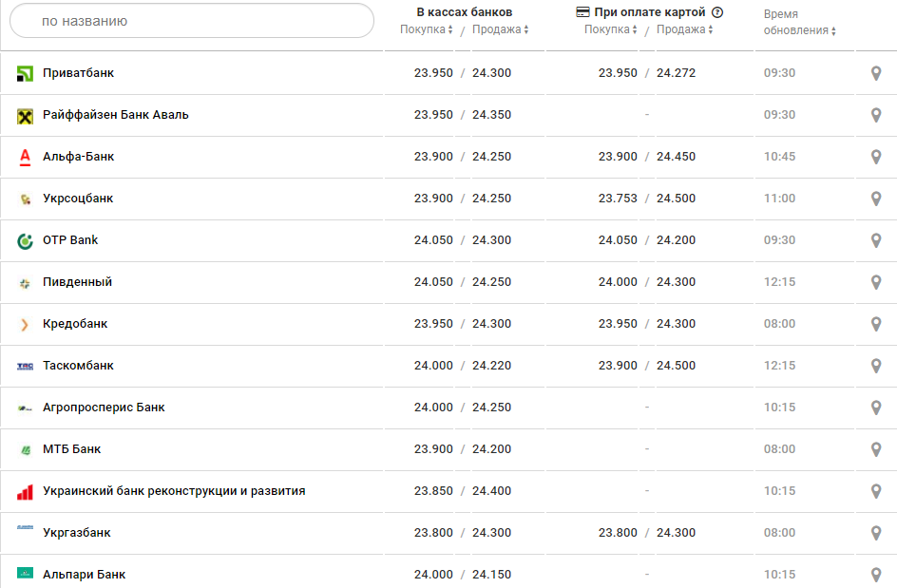897x588 pixels.
Task: Click the map pin icon for Приватбанк
Action: pyautogui.click(x=876, y=73)
